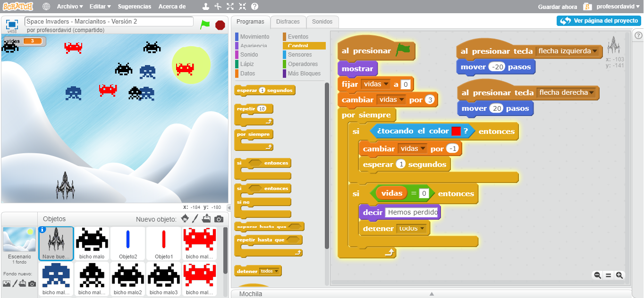The image size is (644, 298).
Task: Start the project with green flag
Action: pyautogui.click(x=205, y=25)
